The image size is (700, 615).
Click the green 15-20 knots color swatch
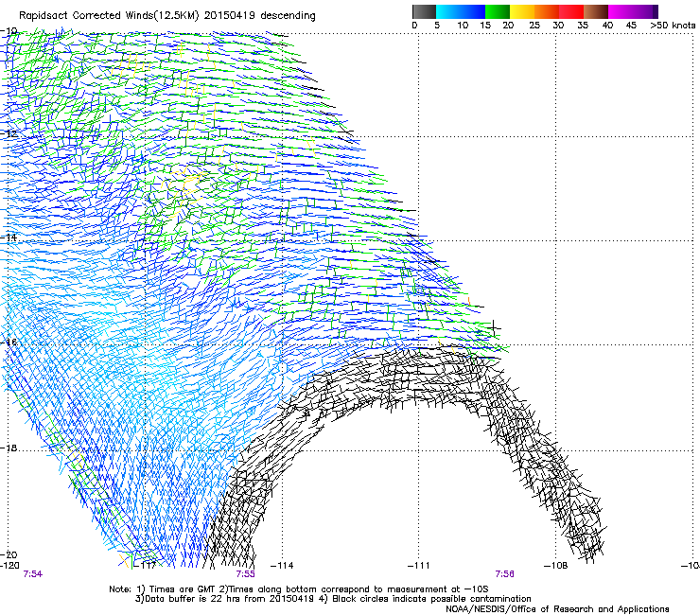click(x=498, y=11)
